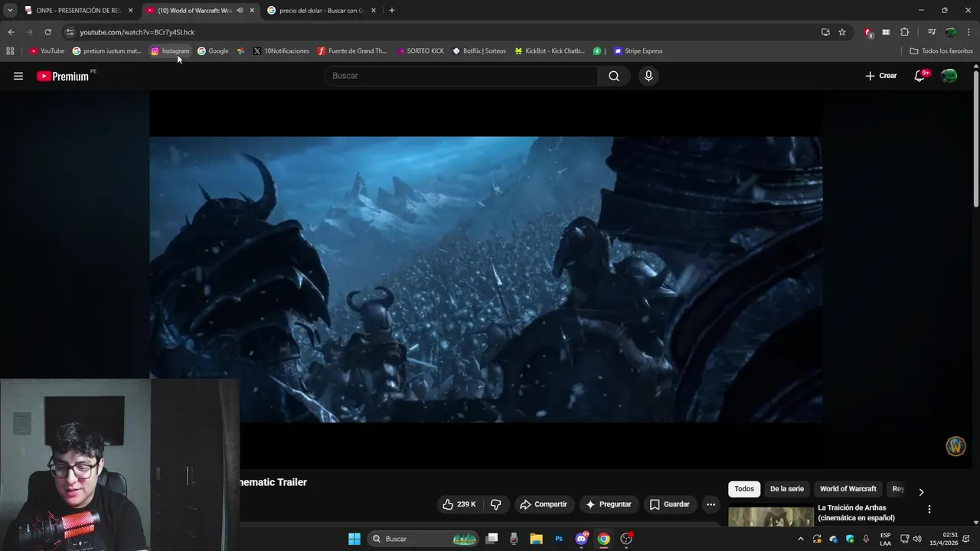This screenshot has height=551, width=980.
Task: Open Task View on the taskbar
Action: [492, 539]
